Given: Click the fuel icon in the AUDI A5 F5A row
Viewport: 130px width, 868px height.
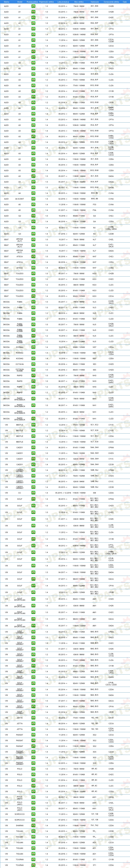Looking at the screenshot, I should (33, 210).
